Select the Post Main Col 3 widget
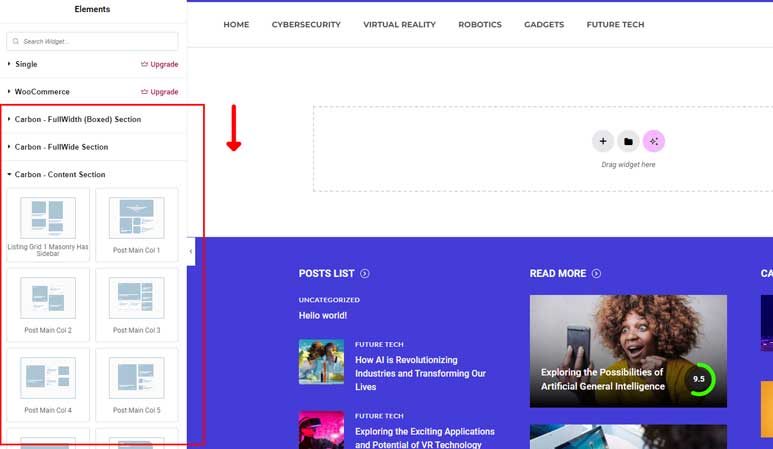Image resolution: width=773 pixels, height=449 pixels. pyautogui.click(x=137, y=305)
